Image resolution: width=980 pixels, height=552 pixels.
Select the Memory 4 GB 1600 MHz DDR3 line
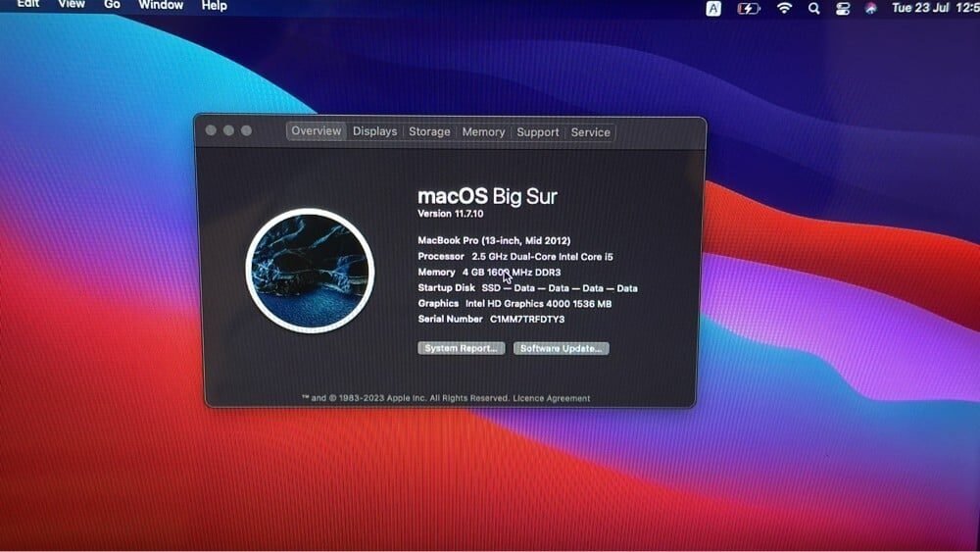click(x=489, y=272)
